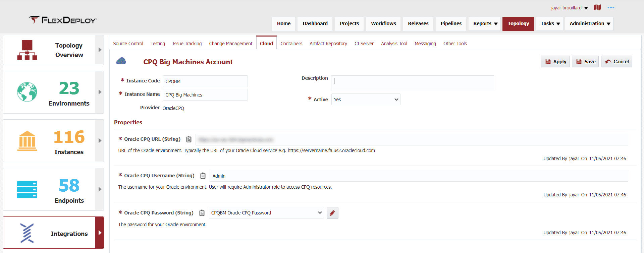644x253 pixels.
Task: Click the OracleCPQ provider text
Action: pos(173,108)
